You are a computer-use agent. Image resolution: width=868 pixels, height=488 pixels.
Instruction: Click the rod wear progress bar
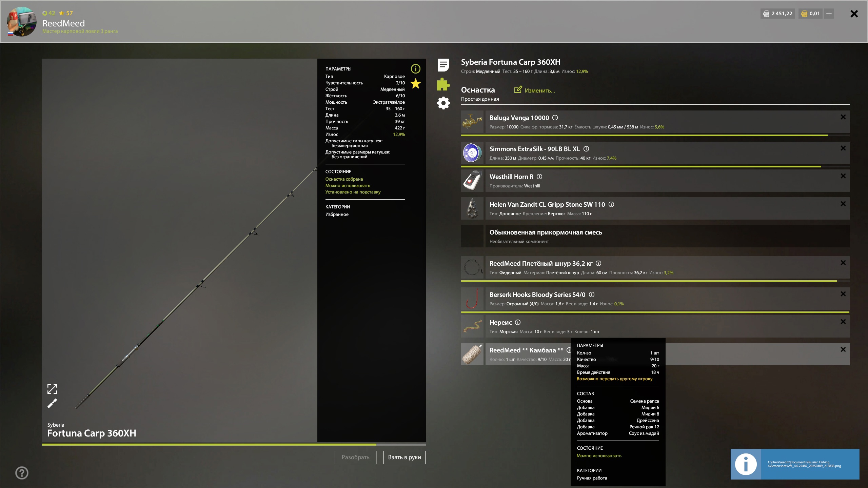[234, 444]
